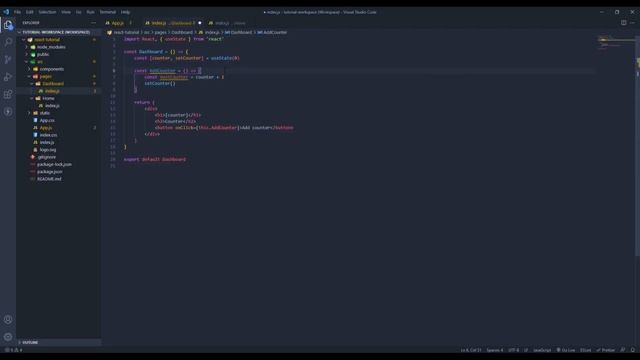Expand the Outline panel

58,342
